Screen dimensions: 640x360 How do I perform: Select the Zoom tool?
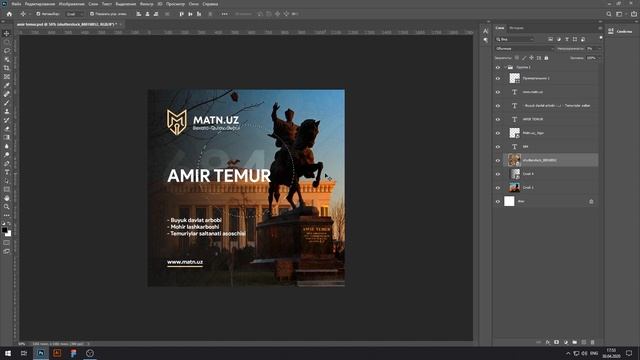7,207
